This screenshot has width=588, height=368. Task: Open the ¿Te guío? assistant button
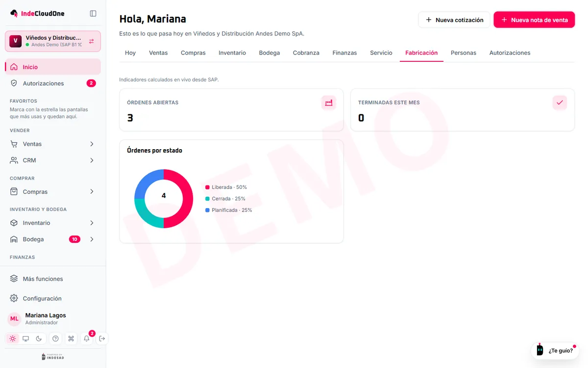[555, 350]
